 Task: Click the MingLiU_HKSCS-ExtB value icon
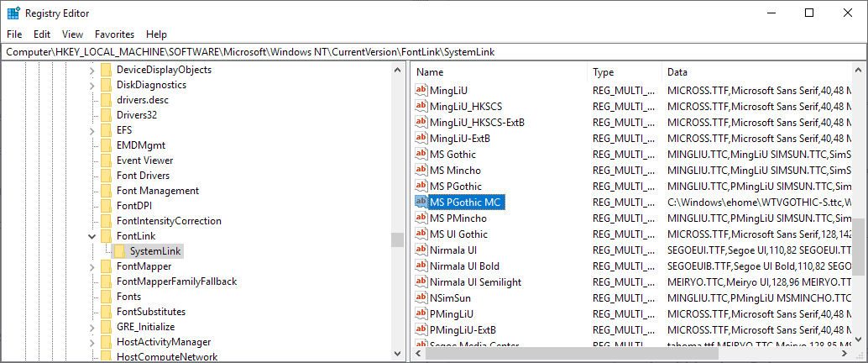pos(421,123)
